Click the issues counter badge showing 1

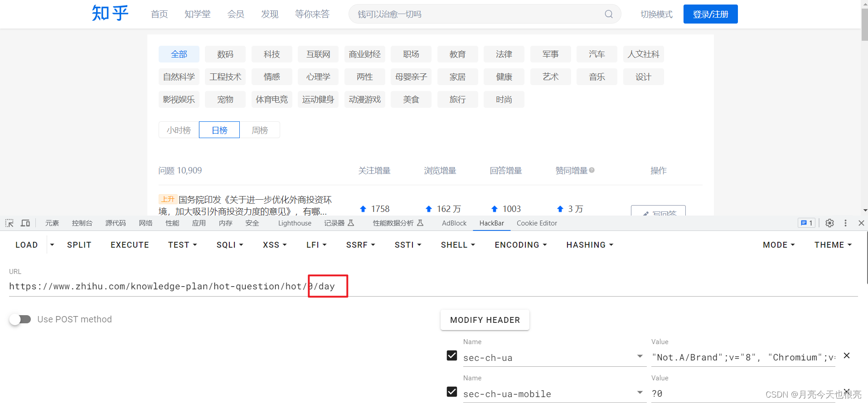pyautogui.click(x=806, y=223)
